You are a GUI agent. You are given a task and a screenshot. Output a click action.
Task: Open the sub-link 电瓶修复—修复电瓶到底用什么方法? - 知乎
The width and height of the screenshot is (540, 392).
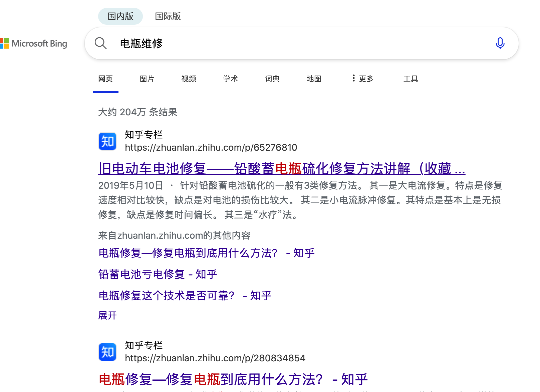[x=206, y=253]
